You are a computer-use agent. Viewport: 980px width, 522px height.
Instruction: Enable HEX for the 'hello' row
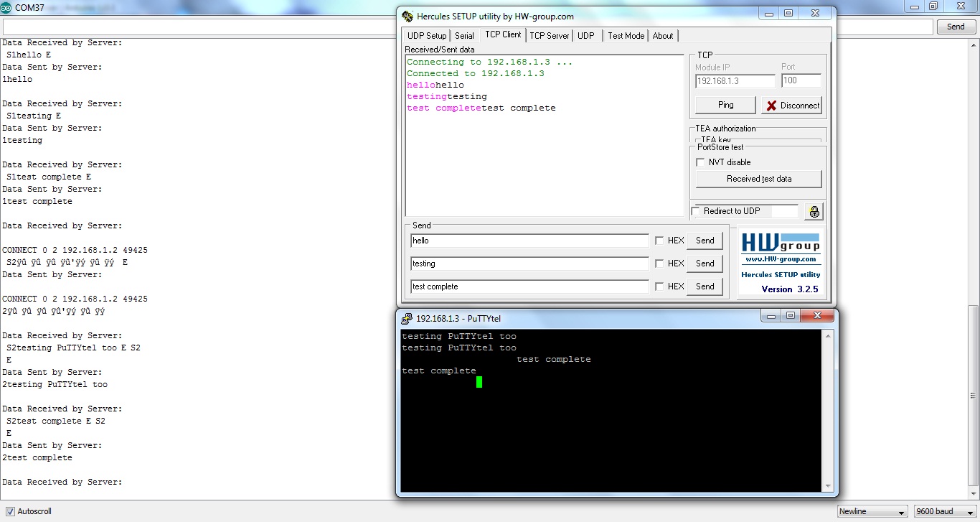pyautogui.click(x=659, y=241)
